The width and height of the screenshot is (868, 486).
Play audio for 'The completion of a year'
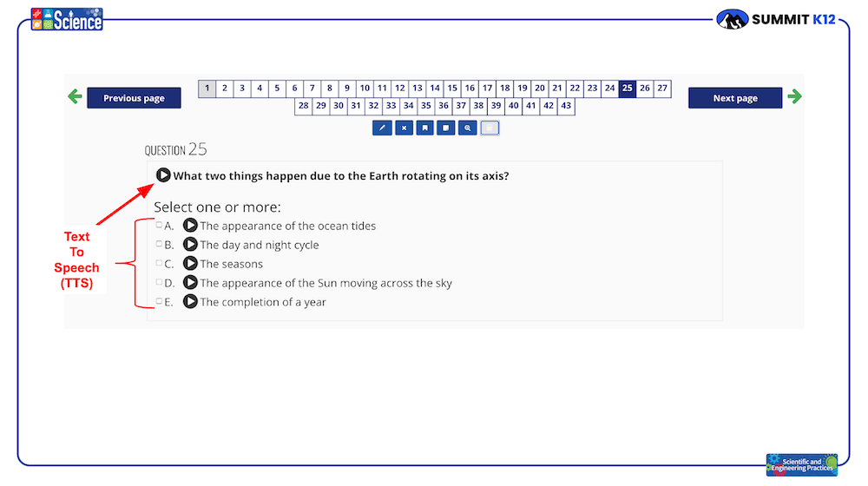point(190,302)
